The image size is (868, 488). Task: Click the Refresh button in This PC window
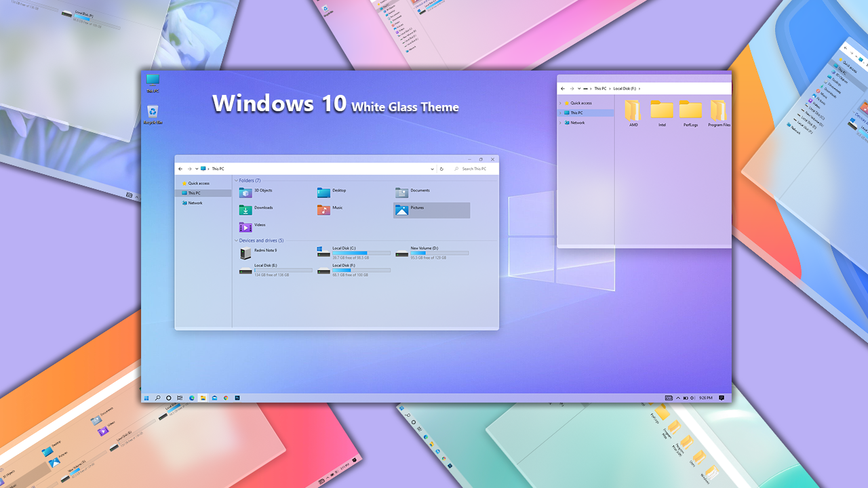441,169
